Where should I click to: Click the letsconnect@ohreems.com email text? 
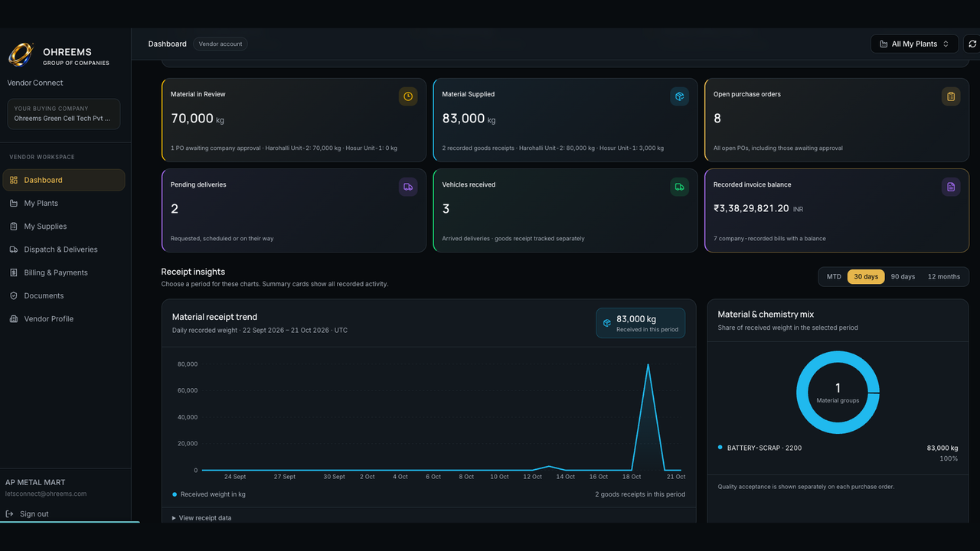(x=46, y=494)
